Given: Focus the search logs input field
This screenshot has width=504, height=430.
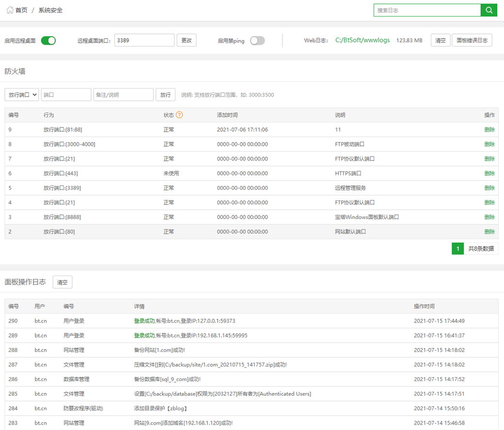Looking at the screenshot, I should tap(426, 10).
